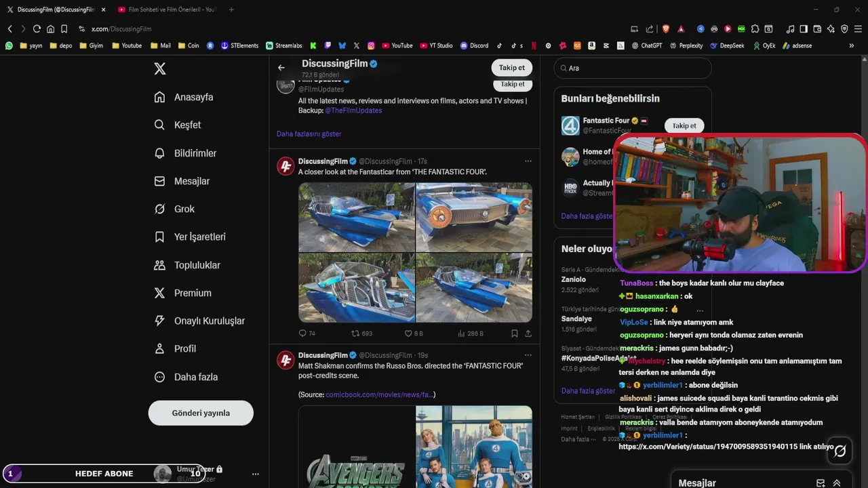Viewport: 868px width, 488px height.
Task: Expand the Daha fazla sidebar menu
Action: tap(186, 377)
